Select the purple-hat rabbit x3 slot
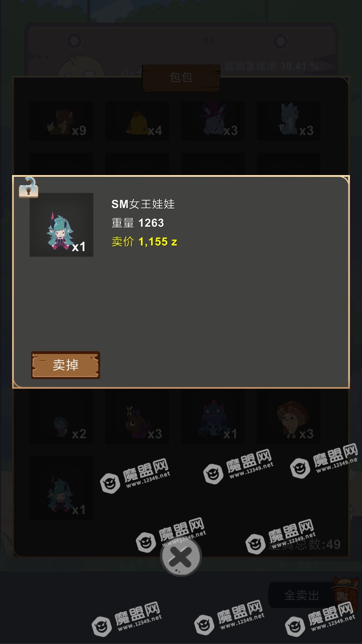The image size is (362, 644). coord(213,121)
